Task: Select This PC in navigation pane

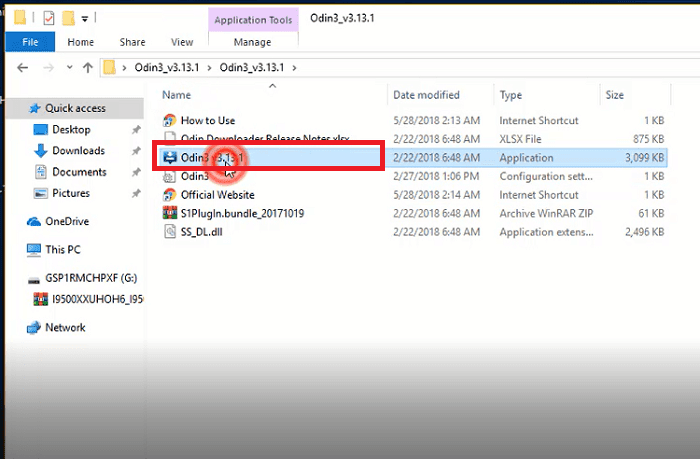Action: click(x=63, y=249)
